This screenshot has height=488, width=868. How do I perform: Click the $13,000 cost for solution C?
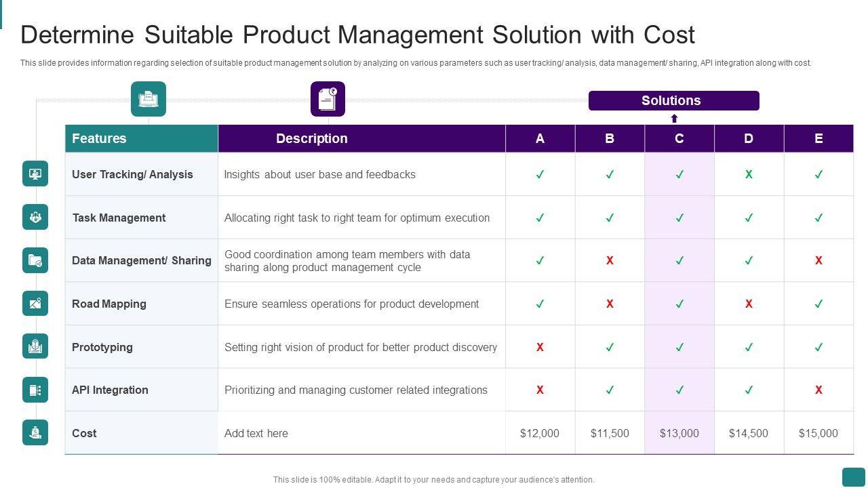pyautogui.click(x=679, y=433)
